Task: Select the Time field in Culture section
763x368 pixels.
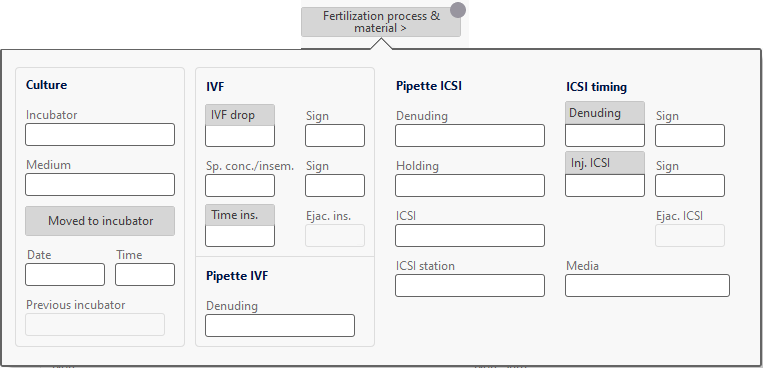Action: pos(145,275)
